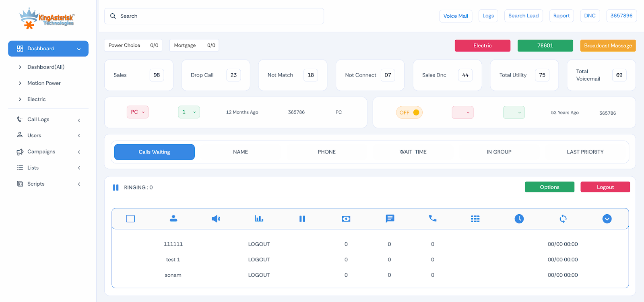Click the clock icon in agent toolbar
Image resolution: width=644 pixels, height=302 pixels.
[519, 219]
